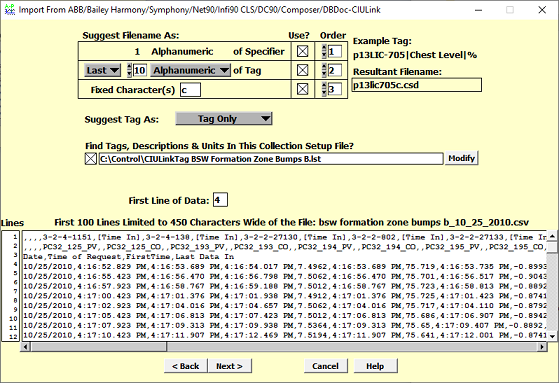The width and height of the screenshot is (559, 383).
Task: Click the horizontal scrollbar thumb of preview
Action: point(99,347)
